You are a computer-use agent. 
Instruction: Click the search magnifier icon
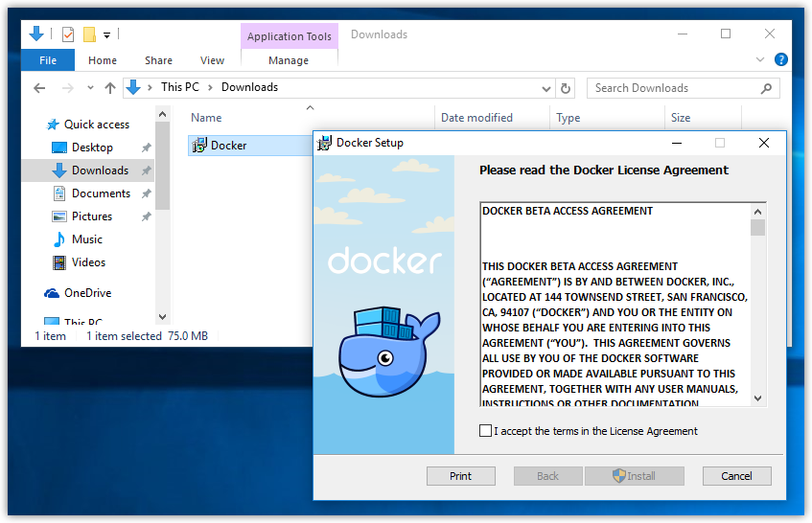(x=766, y=88)
